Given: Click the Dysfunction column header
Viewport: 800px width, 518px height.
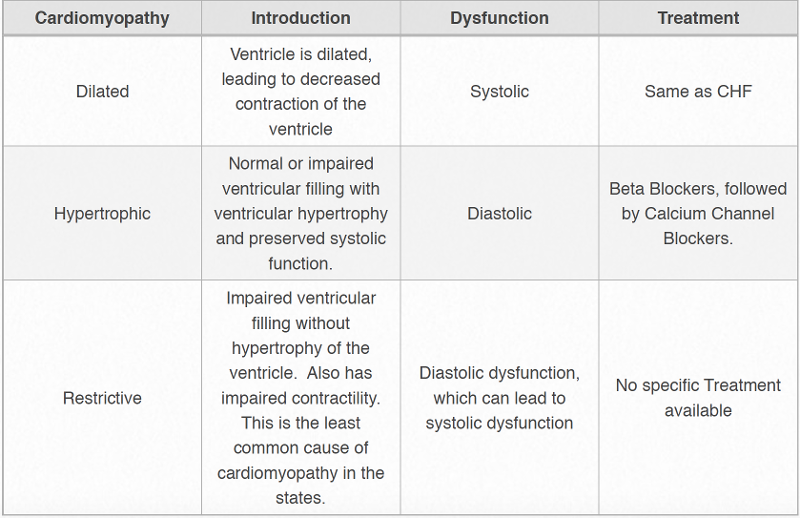Looking at the screenshot, I should pyautogui.click(x=499, y=18).
